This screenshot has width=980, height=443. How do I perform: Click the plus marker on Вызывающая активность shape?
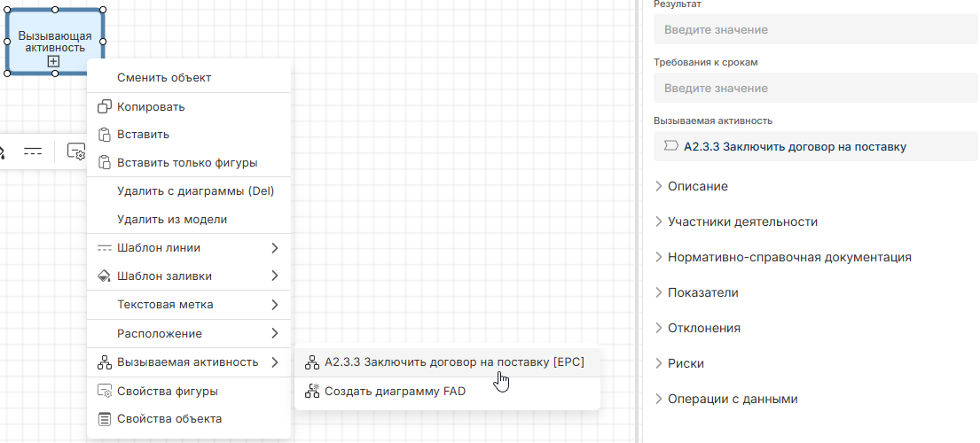point(54,61)
